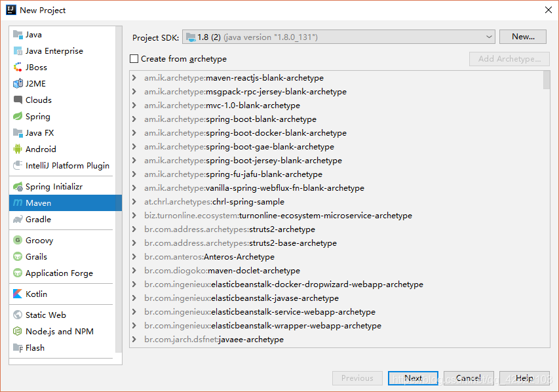
Task: Choose the Kotlin project type
Action: click(62, 294)
